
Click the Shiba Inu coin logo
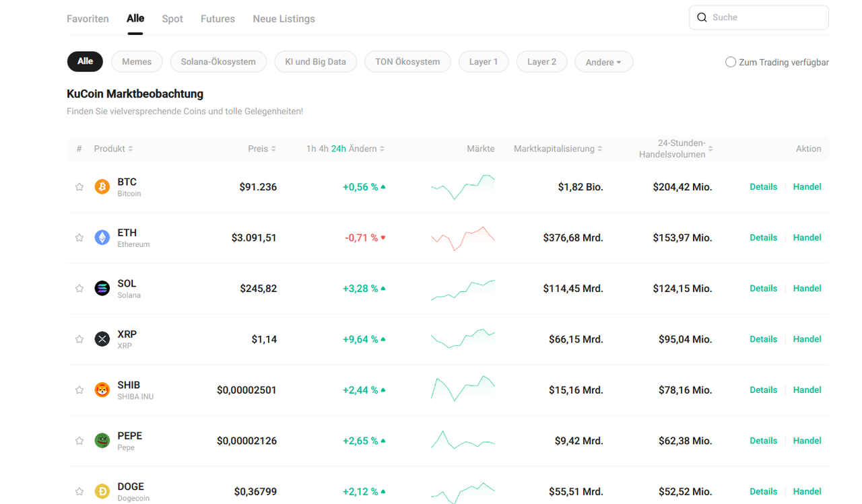pos(102,390)
